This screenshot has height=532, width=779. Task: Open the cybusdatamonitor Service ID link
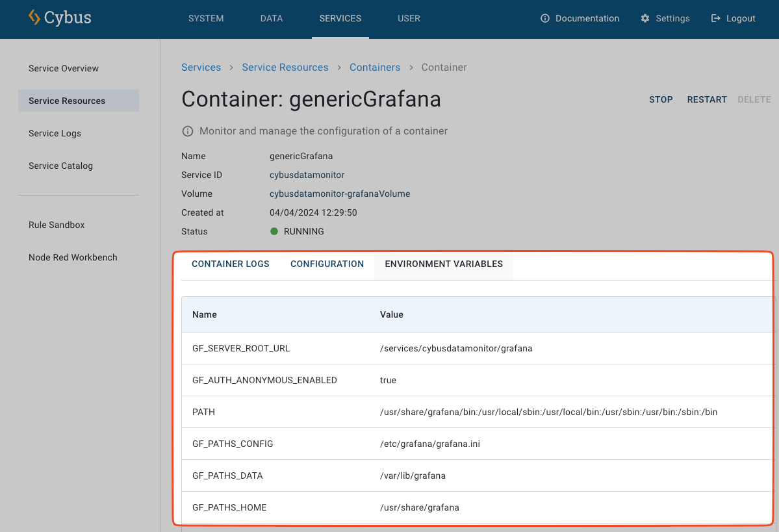click(307, 175)
